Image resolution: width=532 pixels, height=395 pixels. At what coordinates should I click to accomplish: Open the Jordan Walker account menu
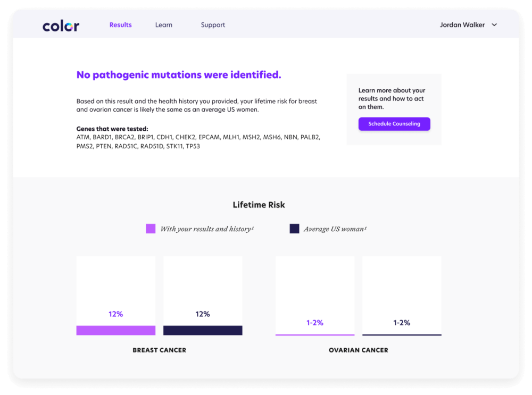462,24
